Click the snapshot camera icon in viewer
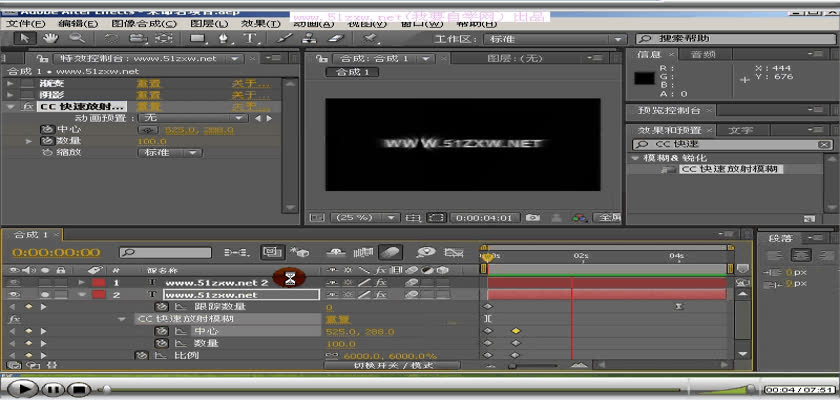The width and height of the screenshot is (840, 400). click(532, 218)
